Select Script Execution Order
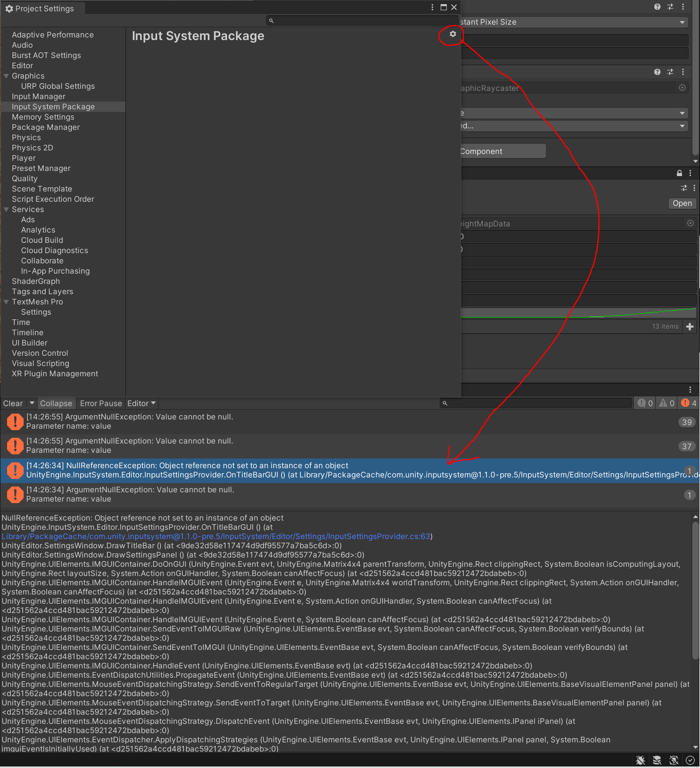The width and height of the screenshot is (700, 768). click(x=53, y=199)
